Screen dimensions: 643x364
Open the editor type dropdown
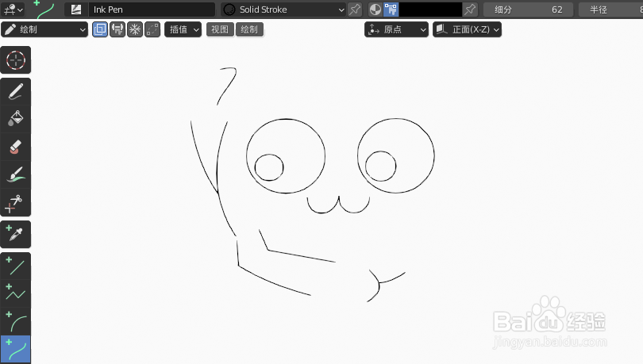[13, 9]
